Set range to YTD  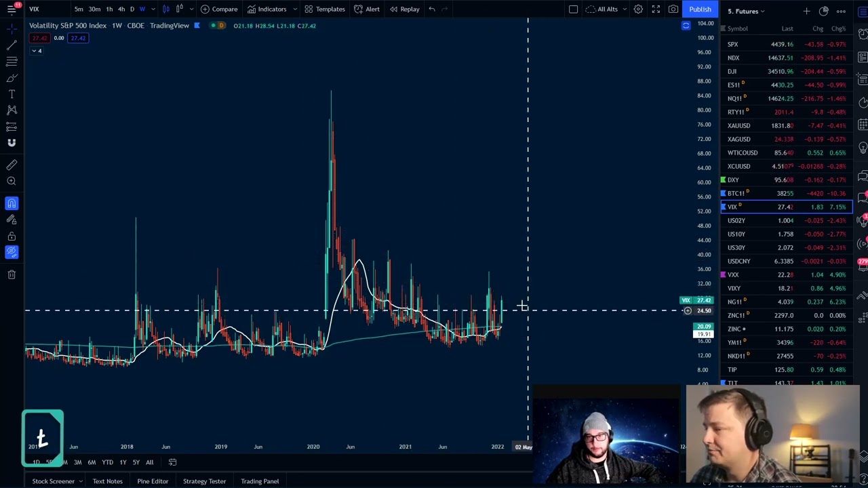[107, 462]
